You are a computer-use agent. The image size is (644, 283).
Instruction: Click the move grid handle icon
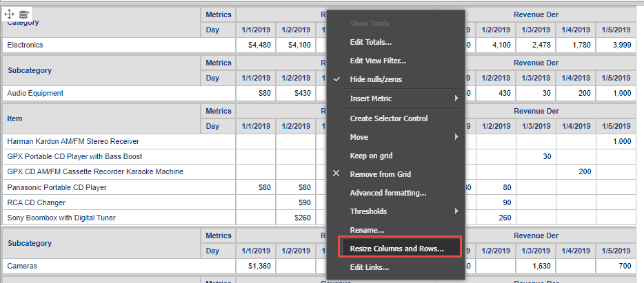tap(9, 14)
